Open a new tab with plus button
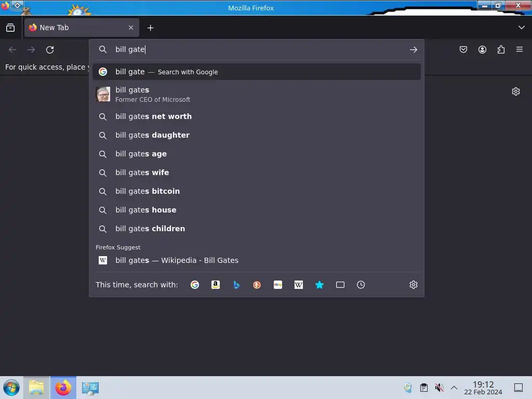 [150, 28]
